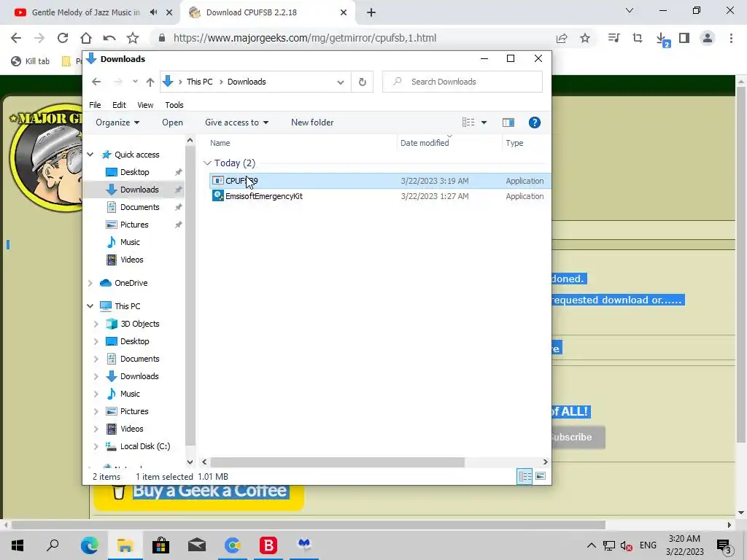
Task: Select the Download CPUFSB 2.2.18 tab
Action: point(252,12)
